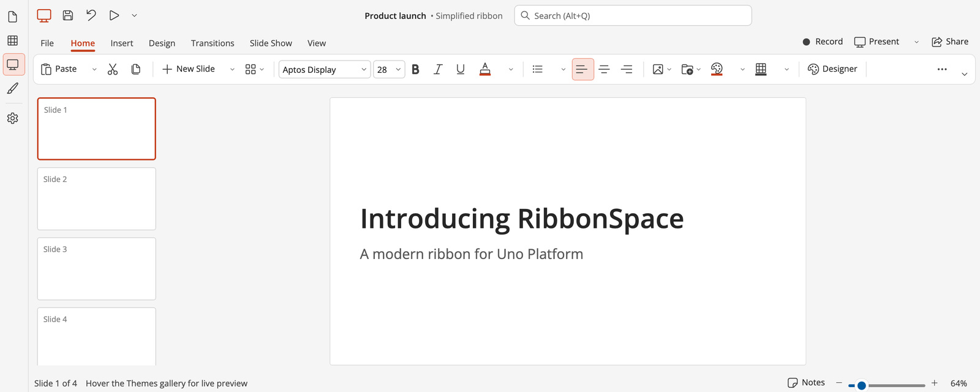
Task: Click the Paste button
Action: coord(59,69)
